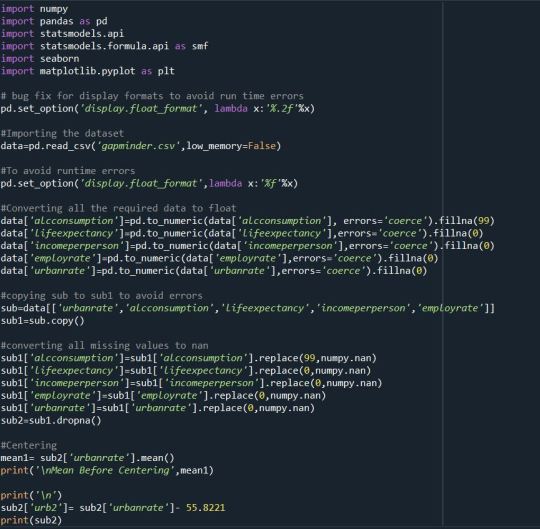Click the 'lifeexpectancy' replace line
540x529 pixels.
pyautogui.click(x=186, y=370)
